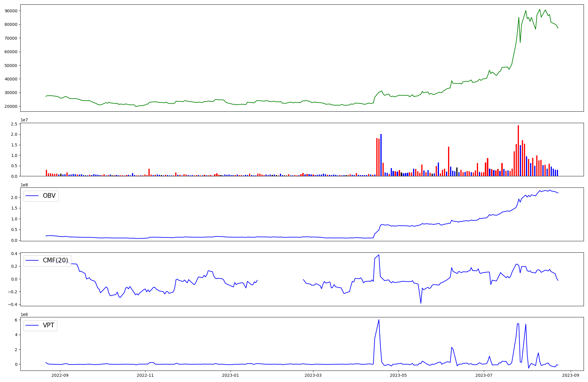Click the blue line sample in OBV legend
The height and width of the screenshot is (382, 588).
(32, 196)
